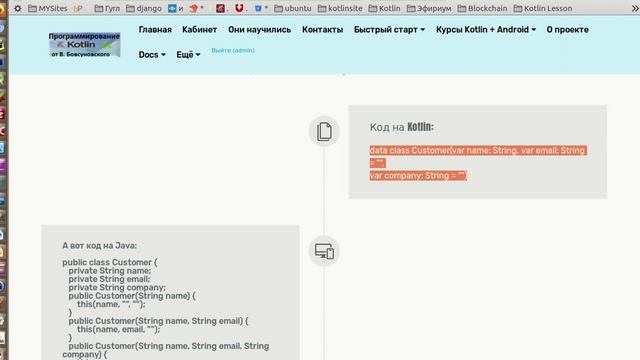
Task: Click the Выйти (admin) logout link
Action: (233, 50)
